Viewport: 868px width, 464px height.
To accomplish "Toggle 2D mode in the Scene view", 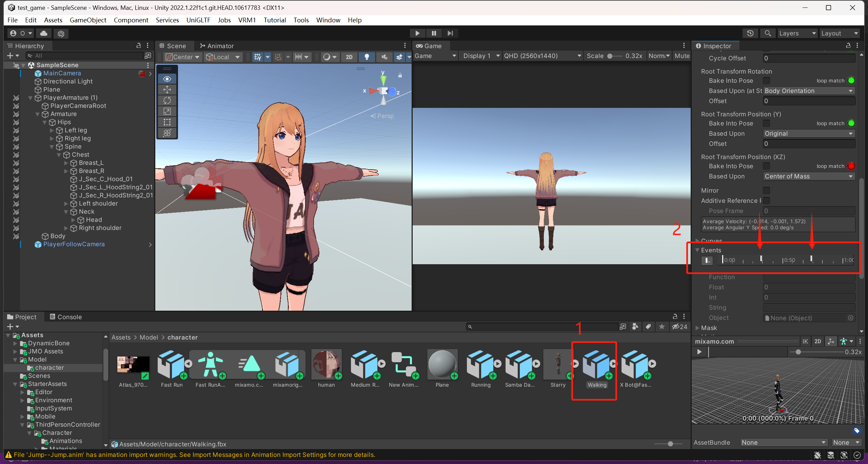I will pos(349,57).
